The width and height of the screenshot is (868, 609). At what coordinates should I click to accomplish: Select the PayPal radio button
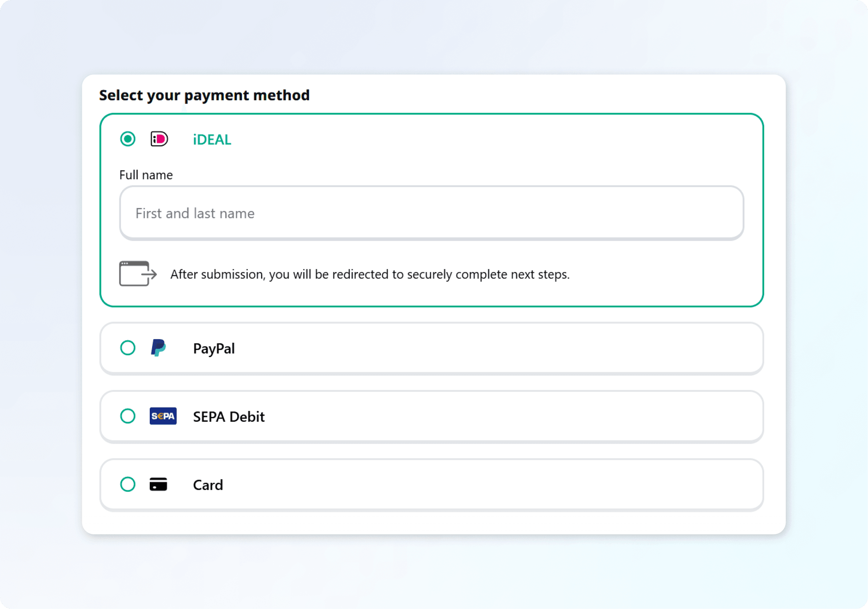pyautogui.click(x=128, y=348)
